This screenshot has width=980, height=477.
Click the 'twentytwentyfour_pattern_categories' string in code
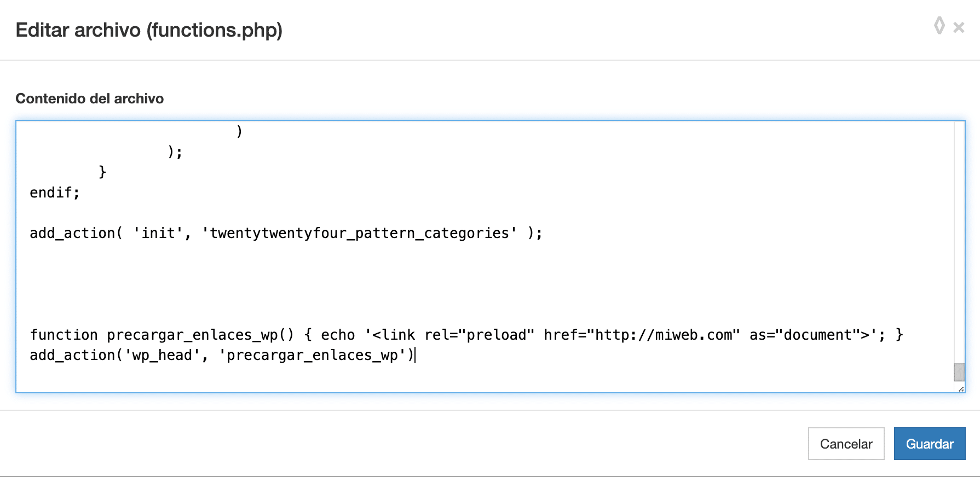click(x=359, y=234)
